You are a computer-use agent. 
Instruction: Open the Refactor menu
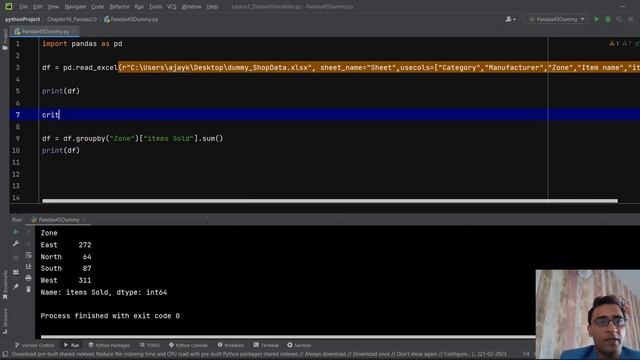119,7
